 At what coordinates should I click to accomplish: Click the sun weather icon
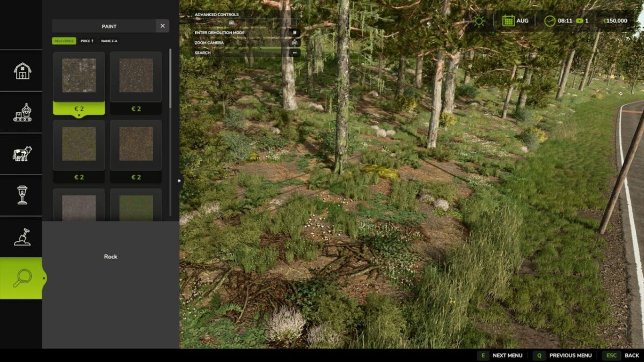click(x=479, y=20)
